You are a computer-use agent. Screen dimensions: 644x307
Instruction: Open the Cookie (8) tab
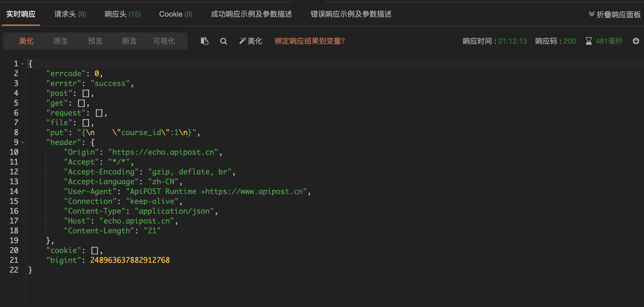click(176, 14)
